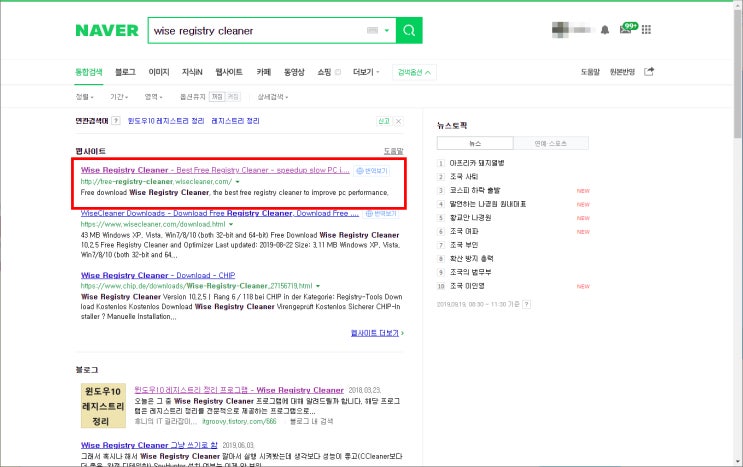The width and height of the screenshot is (743, 467).
Task: Switch to the 동영상 tab
Action: [294, 72]
